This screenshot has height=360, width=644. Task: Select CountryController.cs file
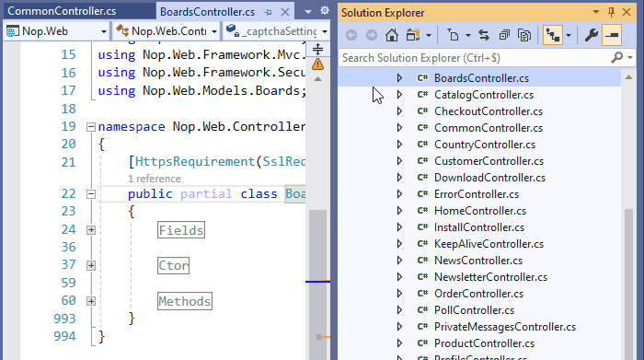coord(485,145)
